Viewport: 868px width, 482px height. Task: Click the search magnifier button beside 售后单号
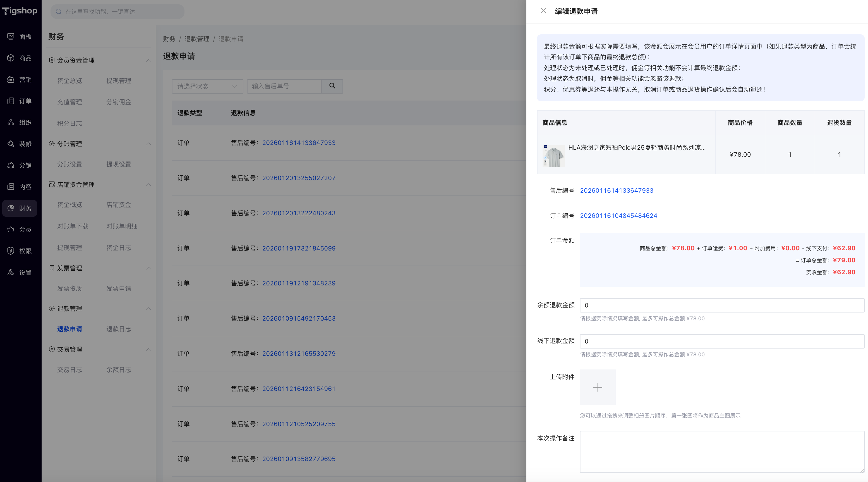(x=332, y=86)
